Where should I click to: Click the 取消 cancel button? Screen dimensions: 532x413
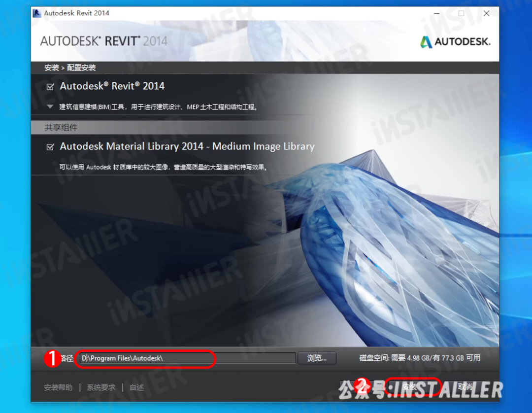pyautogui.click(x=465, y=386)
